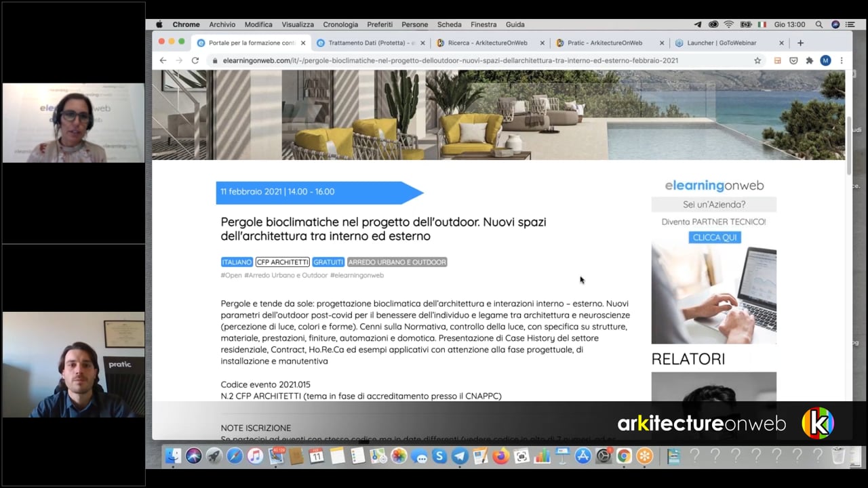The height and width of the screenshot is (488, 868).
Task: Click the RELATORI heading
Action: tap(688, 359)
